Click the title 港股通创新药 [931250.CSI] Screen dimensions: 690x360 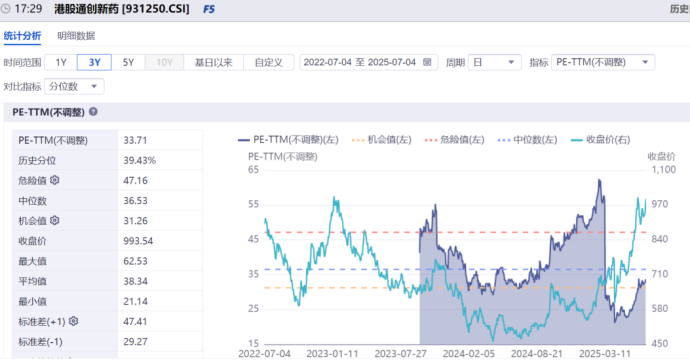coord(122,9)
